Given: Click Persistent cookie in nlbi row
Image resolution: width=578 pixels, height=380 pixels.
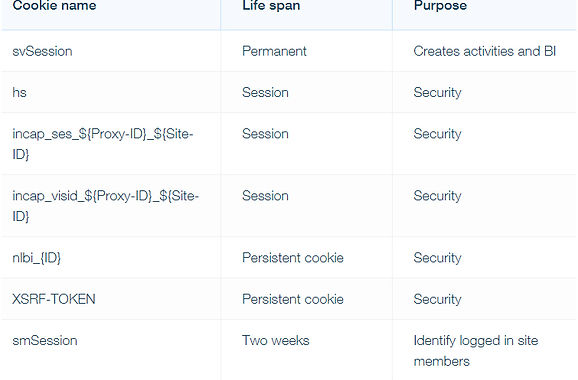Looking at the screenshot, I should click(293, 258).
